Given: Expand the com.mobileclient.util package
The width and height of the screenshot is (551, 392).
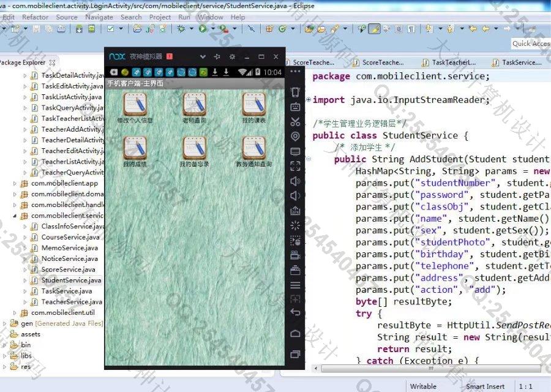Looking at the screenshot, I should coord(15,312).
